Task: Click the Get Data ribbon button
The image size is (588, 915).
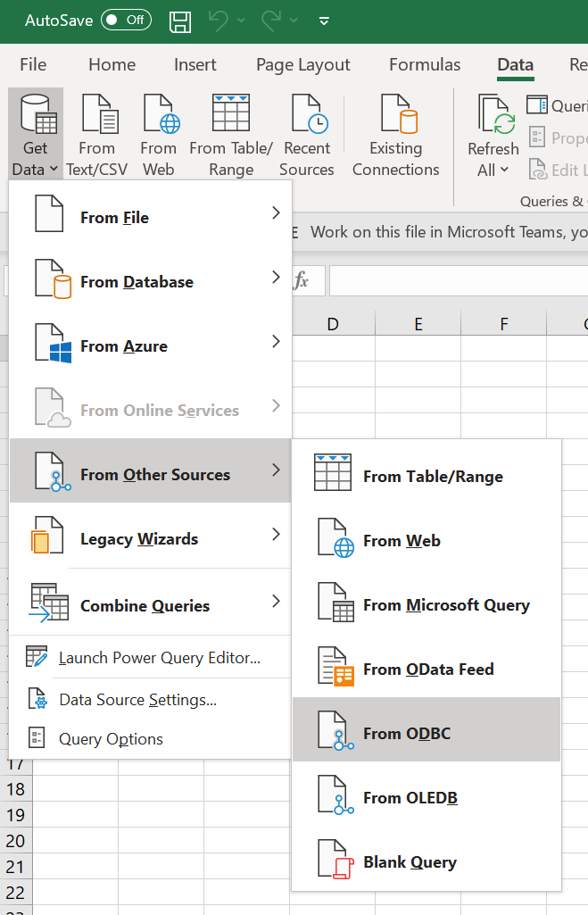Action: (36, 134)
